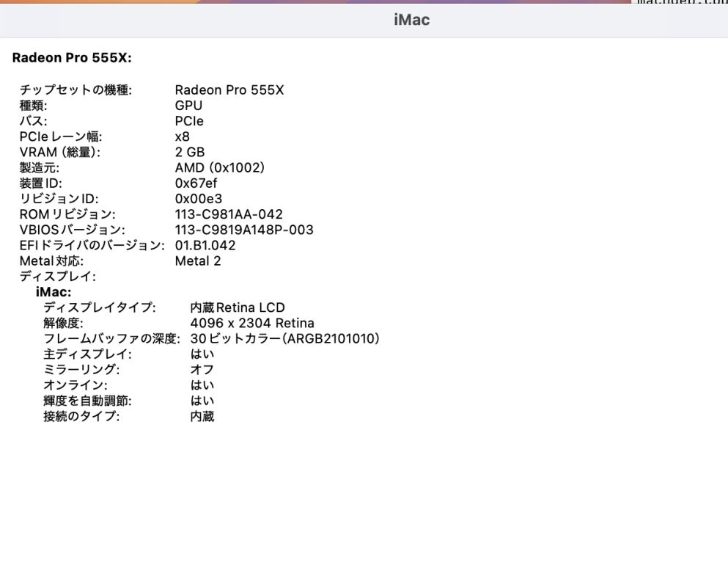
Task: Select the 内蔵 Retina LCD value
Action: coord(238,307)
